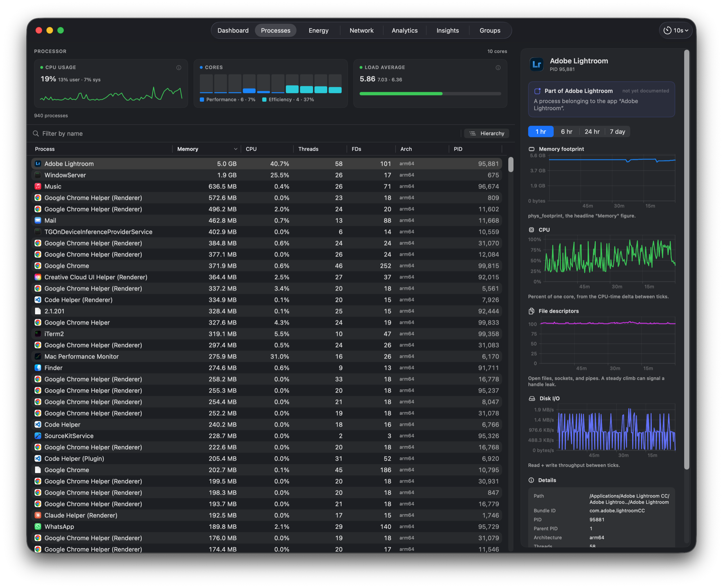The image size is (723, 588).
Task: Click the Music app icon in the process list
Action: tap(38, 186)
